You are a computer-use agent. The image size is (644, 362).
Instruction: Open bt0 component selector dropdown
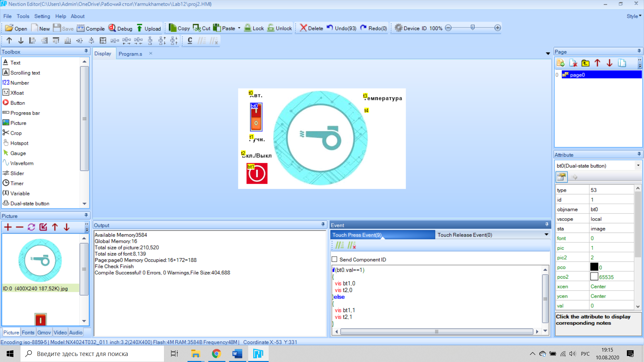(638, 166)
